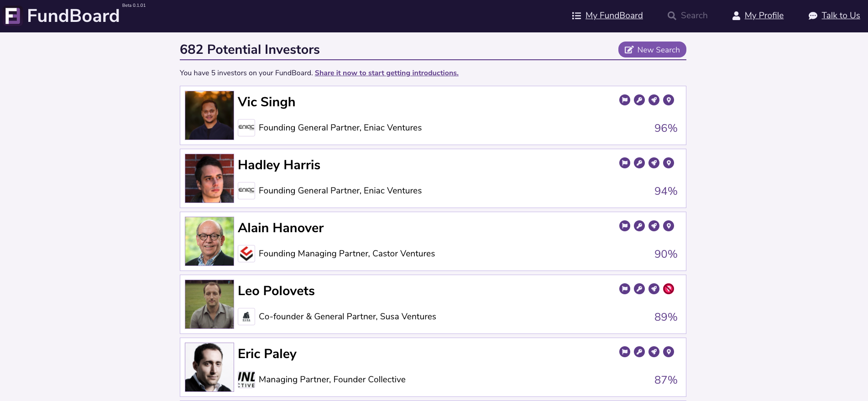Click the Castor Ventures logo
This screenshot has height=401, width=868.
246,254
